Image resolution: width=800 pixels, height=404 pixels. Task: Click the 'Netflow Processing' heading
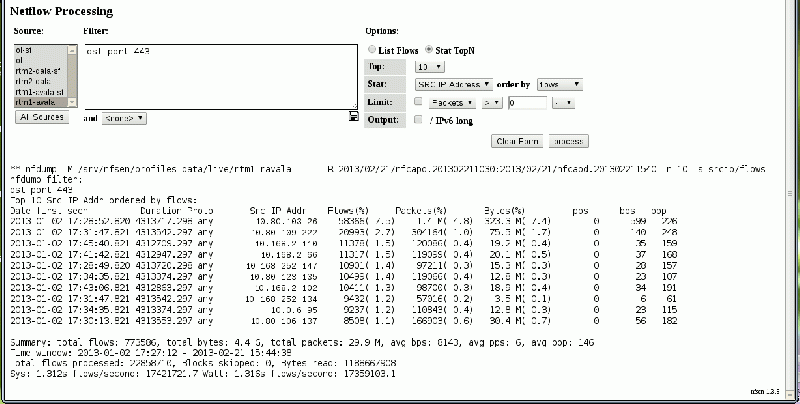[62, 11]
